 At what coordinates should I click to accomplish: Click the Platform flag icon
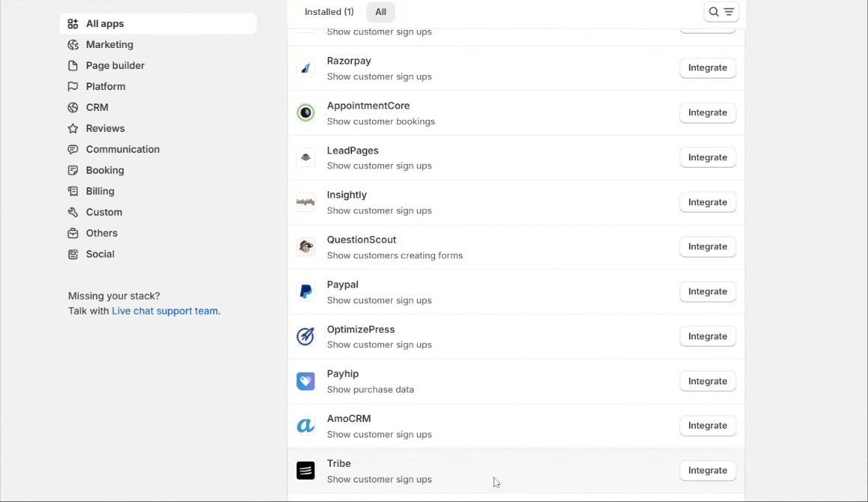73,86
